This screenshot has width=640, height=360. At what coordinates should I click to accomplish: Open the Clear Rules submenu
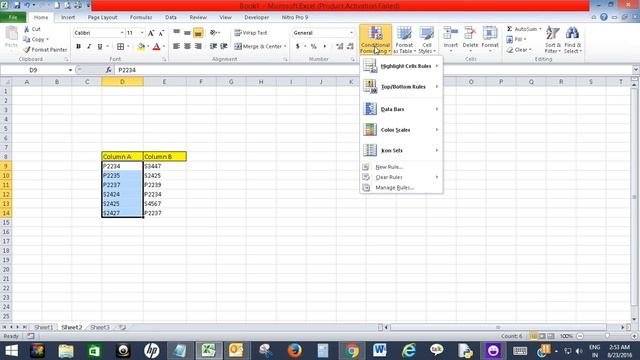click(x=401, y=177)
